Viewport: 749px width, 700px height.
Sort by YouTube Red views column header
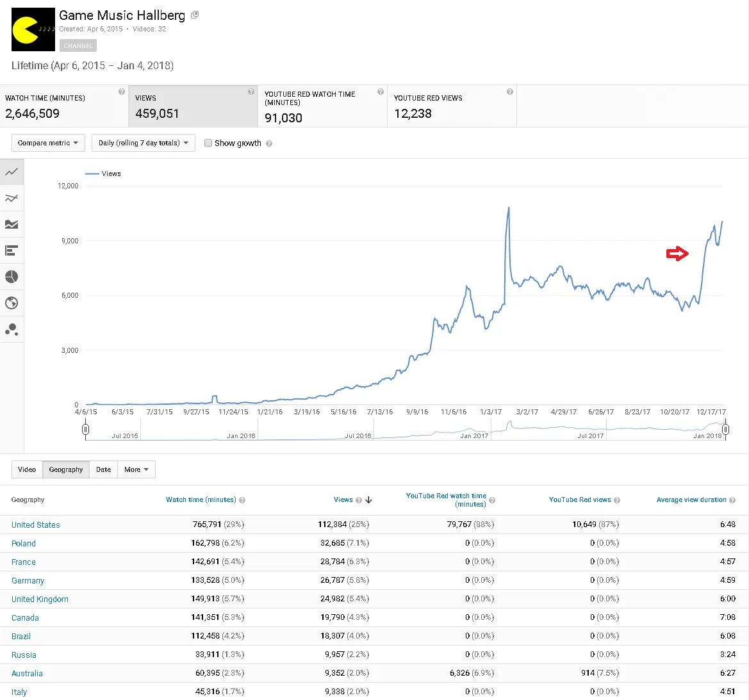coord(579,500)
